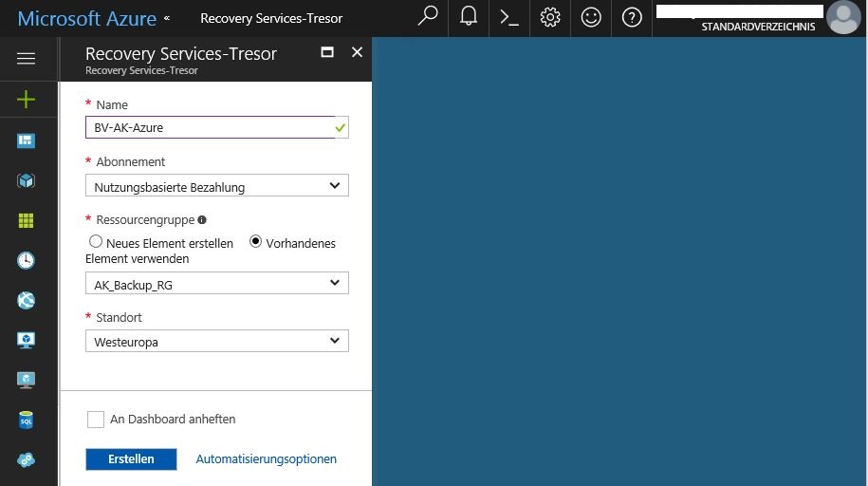The height and width of the screenshot is (486, 868).
Task: Open the Resource groups cube icon
Action: tap(26, 180)
